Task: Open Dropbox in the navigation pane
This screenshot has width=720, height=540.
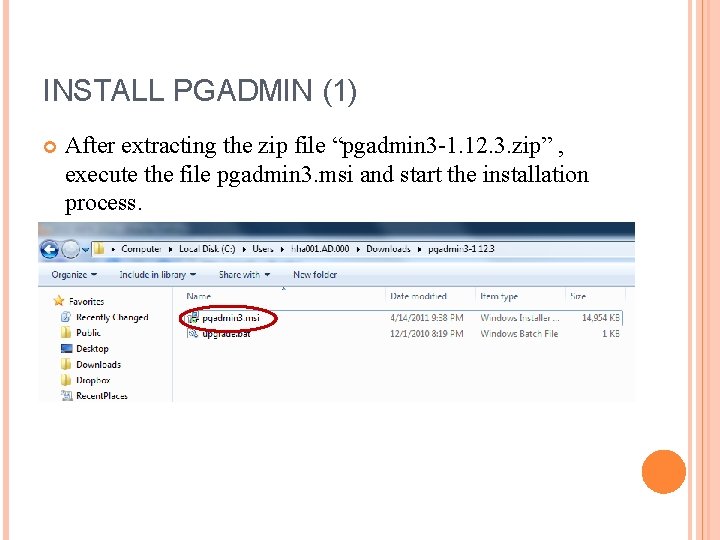Action: (93, 380)
